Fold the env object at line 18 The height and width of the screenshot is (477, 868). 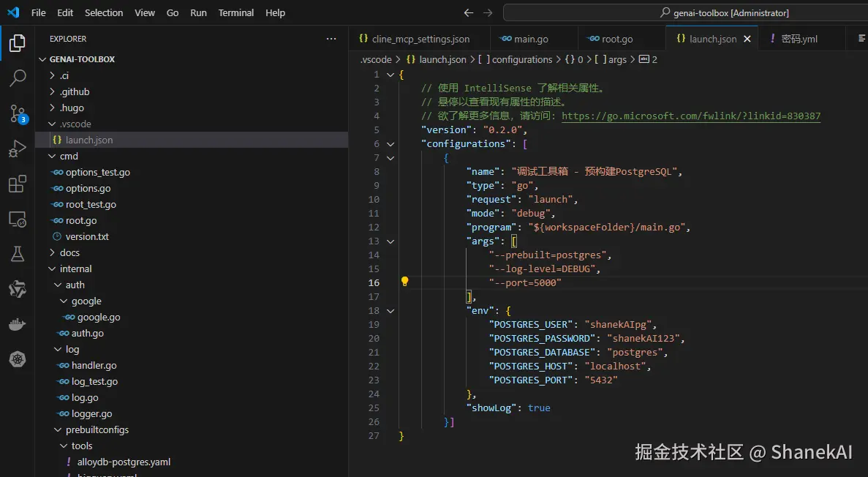(390, 310)
